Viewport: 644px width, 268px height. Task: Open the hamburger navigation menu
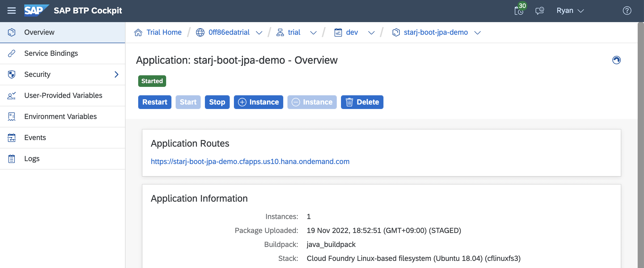(x=12, y=11)
